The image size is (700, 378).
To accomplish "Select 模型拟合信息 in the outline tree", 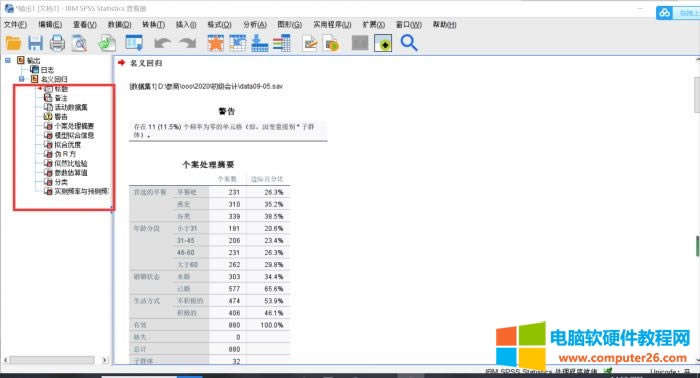I will coord(74,135).
